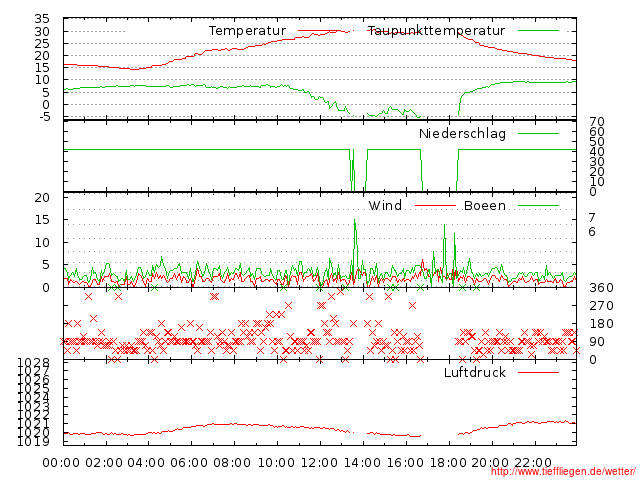Click the Temperatur legend label
This screenshot has height=480, width=640.
(247, 31)
